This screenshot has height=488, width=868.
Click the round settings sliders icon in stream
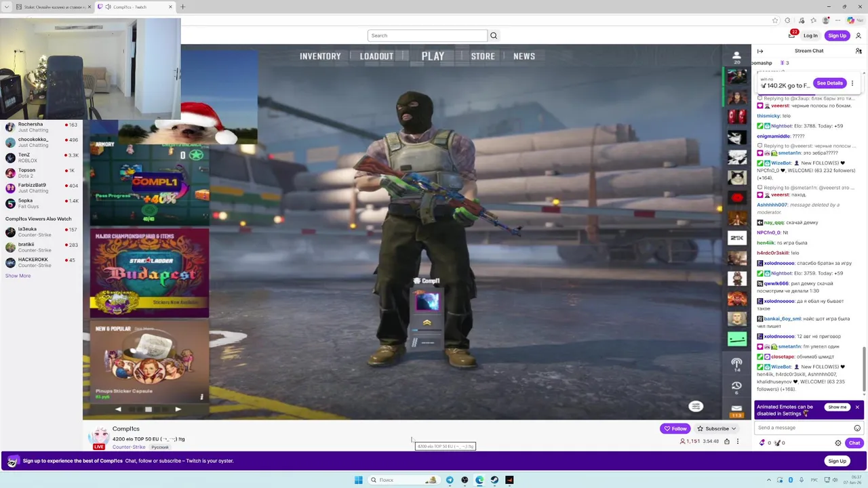(696, 406)
